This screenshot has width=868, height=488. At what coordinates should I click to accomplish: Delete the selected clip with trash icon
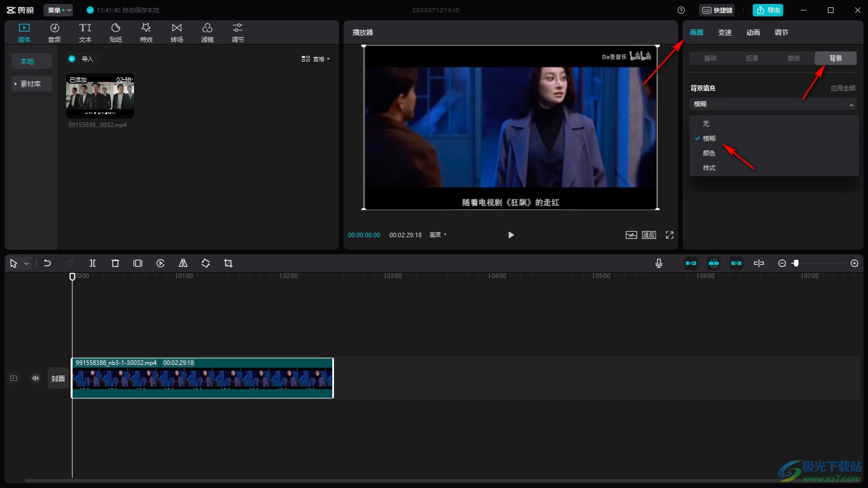tap(115, 263)
